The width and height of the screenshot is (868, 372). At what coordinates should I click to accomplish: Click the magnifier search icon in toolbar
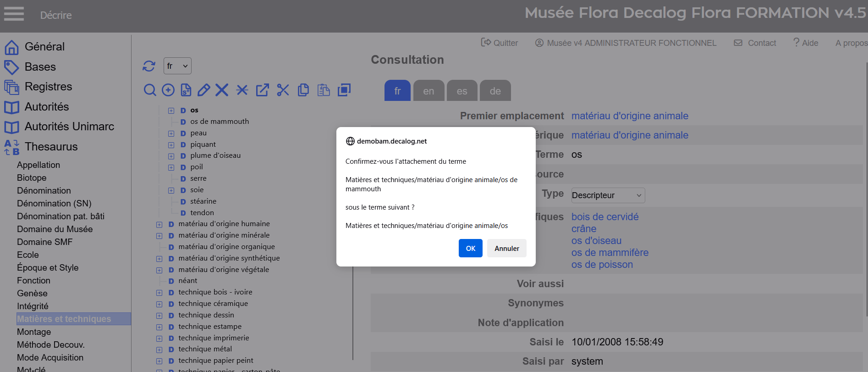150,90
